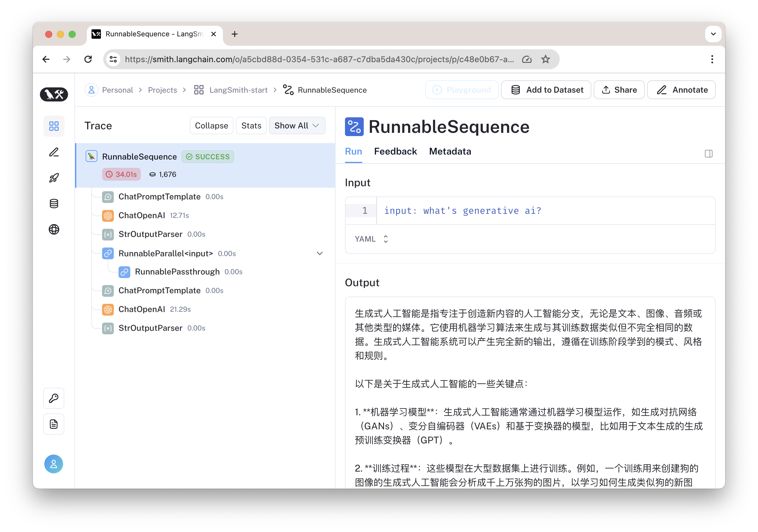Open the browser tab list dropdown
Viewport: 758px width, 532px height.
713,34
